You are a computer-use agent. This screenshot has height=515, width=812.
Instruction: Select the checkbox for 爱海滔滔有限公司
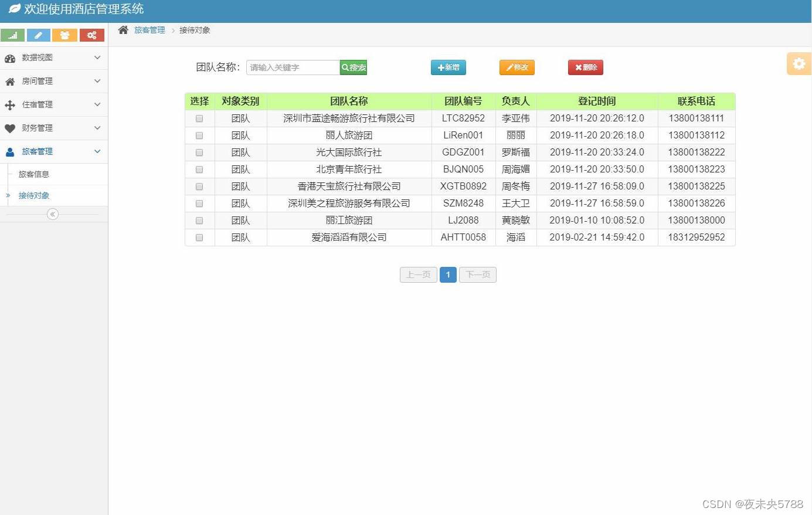pos(199,238)
